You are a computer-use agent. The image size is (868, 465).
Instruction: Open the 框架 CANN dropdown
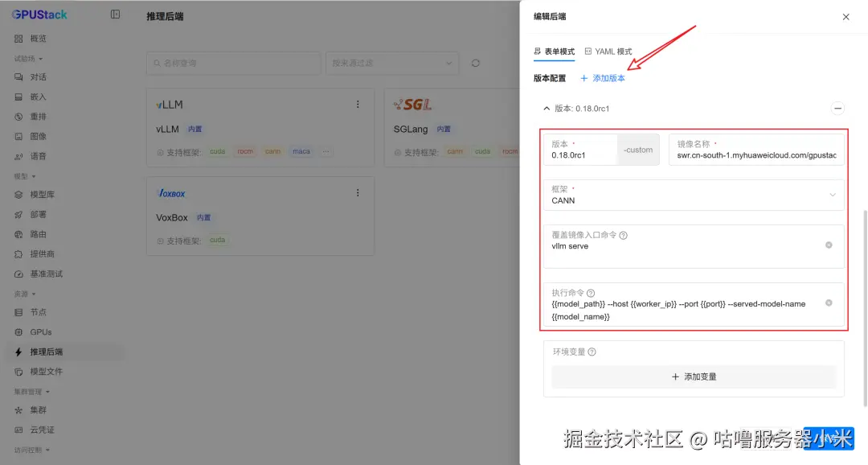(x=694, y=195)
